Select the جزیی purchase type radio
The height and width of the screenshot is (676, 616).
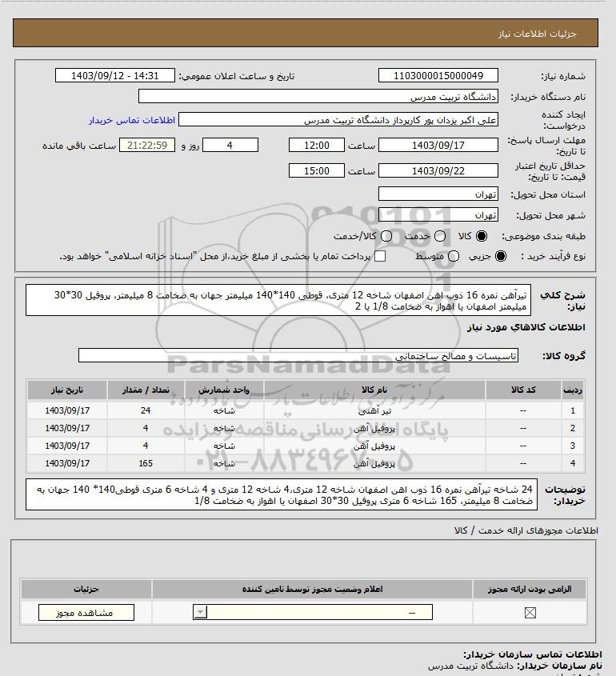[501, 256]
